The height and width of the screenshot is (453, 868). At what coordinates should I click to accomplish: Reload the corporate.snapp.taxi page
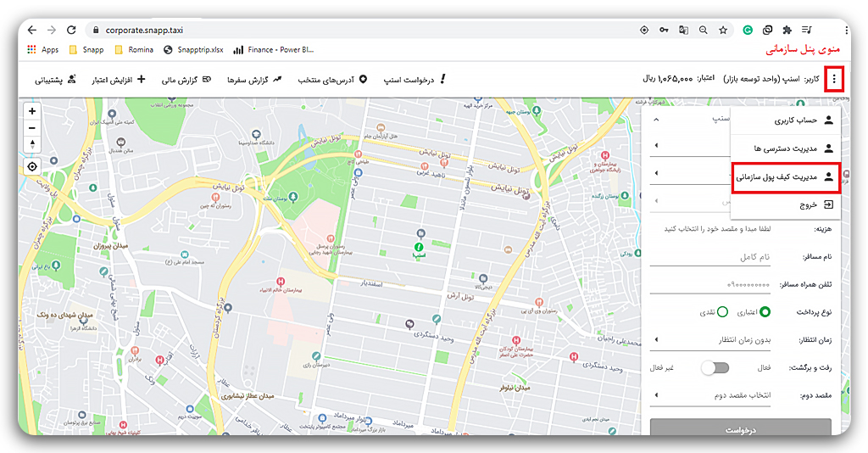pos(71,30)
